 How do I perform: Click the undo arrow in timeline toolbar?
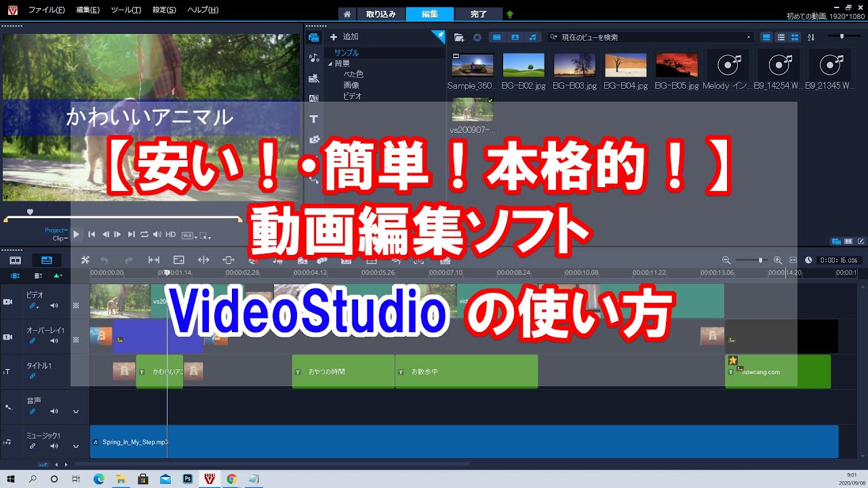(104, 260)
